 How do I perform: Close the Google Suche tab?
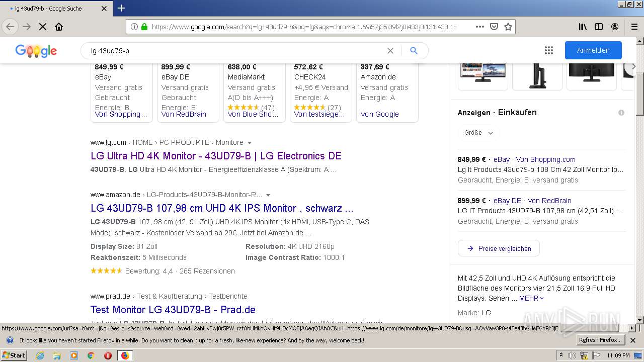pyautogui.click(x=104, y=9)
